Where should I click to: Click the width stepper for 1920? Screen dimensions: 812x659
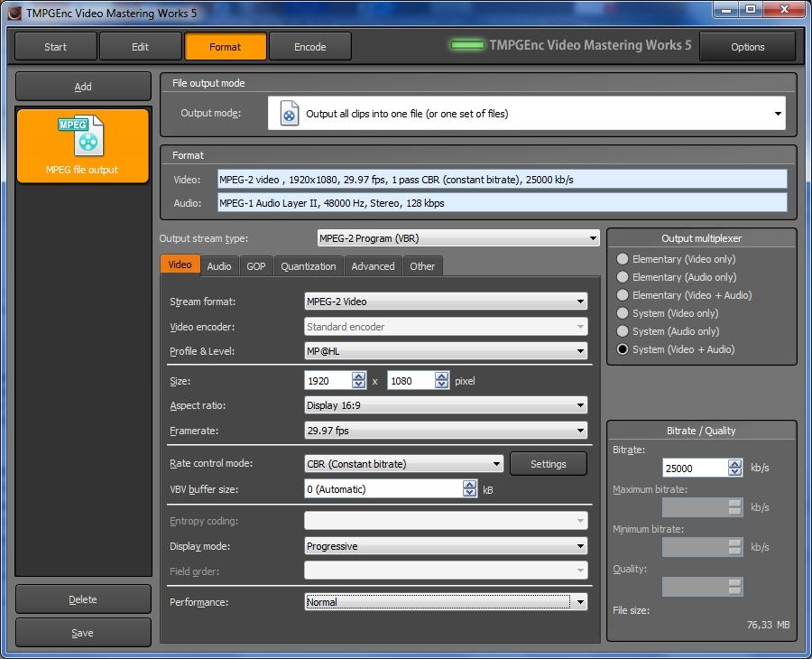pyautogui.click(x=358, y=380)
